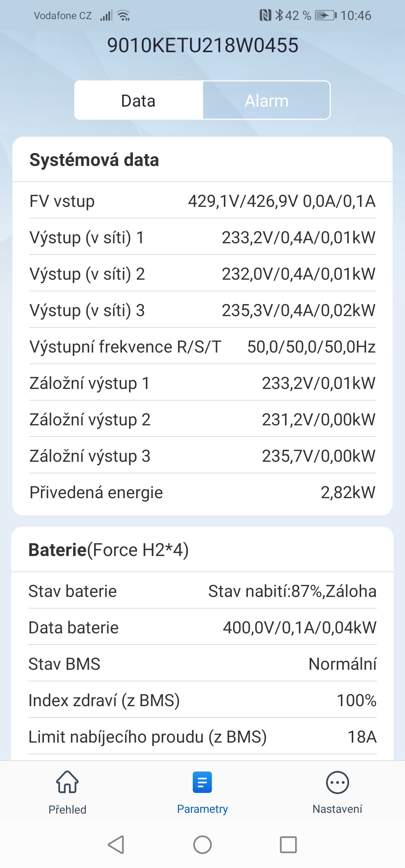Tap the Wi-Fi signal icon

(123, 15)
